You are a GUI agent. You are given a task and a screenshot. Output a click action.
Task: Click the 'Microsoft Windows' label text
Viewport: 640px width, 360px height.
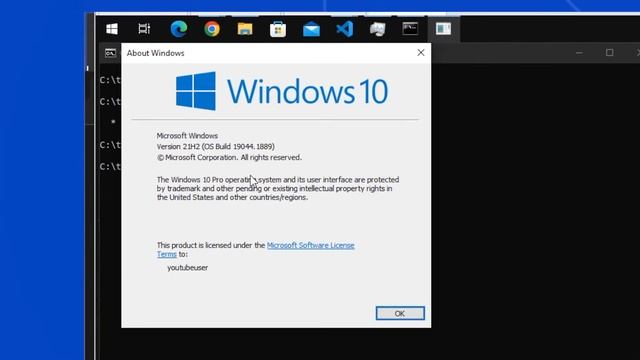(187, 136)
